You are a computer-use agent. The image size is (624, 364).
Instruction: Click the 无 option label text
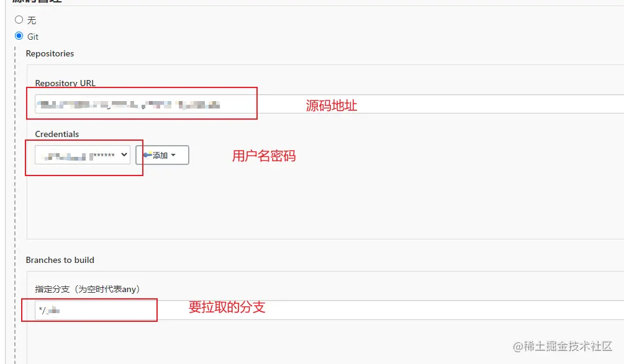tap(32, 20)
